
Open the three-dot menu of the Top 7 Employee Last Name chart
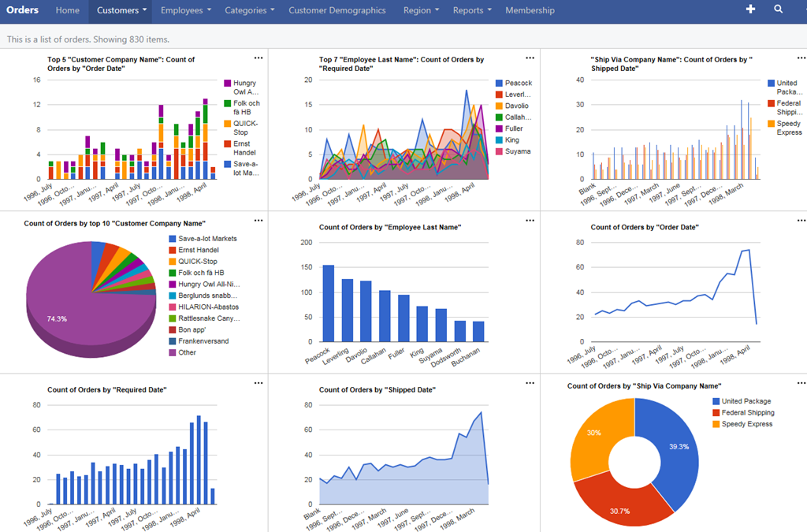pyautogui.click(x=530, y=58)
